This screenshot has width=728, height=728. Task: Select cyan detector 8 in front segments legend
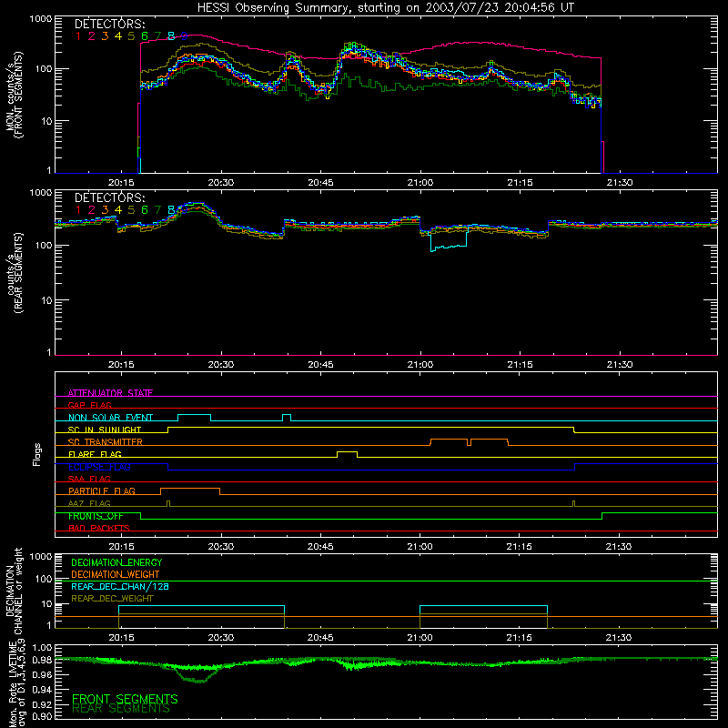[171, 36]
